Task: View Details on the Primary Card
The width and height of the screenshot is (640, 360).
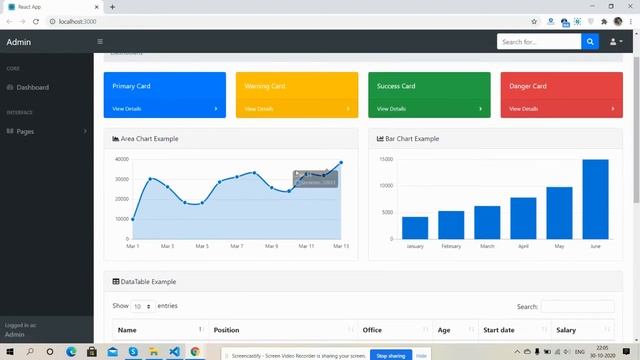Action: [x=127, y=109]
